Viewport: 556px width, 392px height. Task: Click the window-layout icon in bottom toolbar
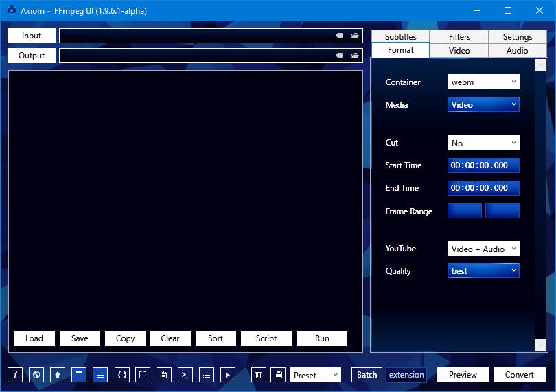[79, 375]
